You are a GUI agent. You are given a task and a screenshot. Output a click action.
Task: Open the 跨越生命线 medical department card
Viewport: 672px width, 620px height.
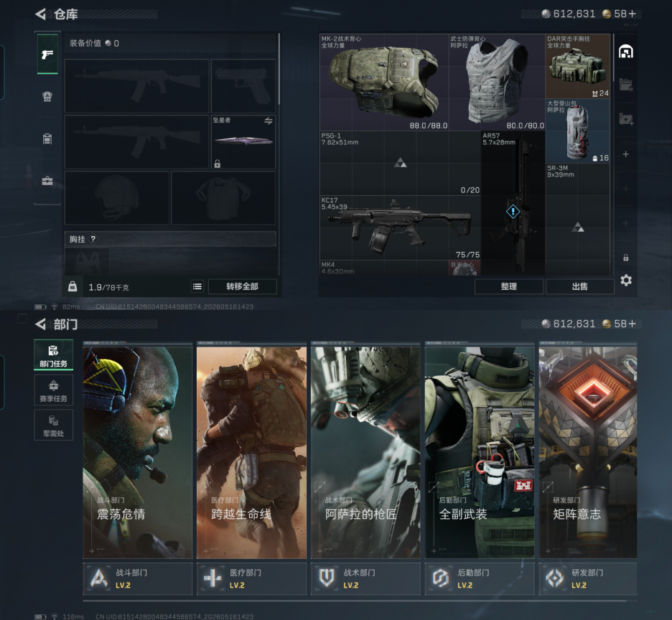[251, 452]
